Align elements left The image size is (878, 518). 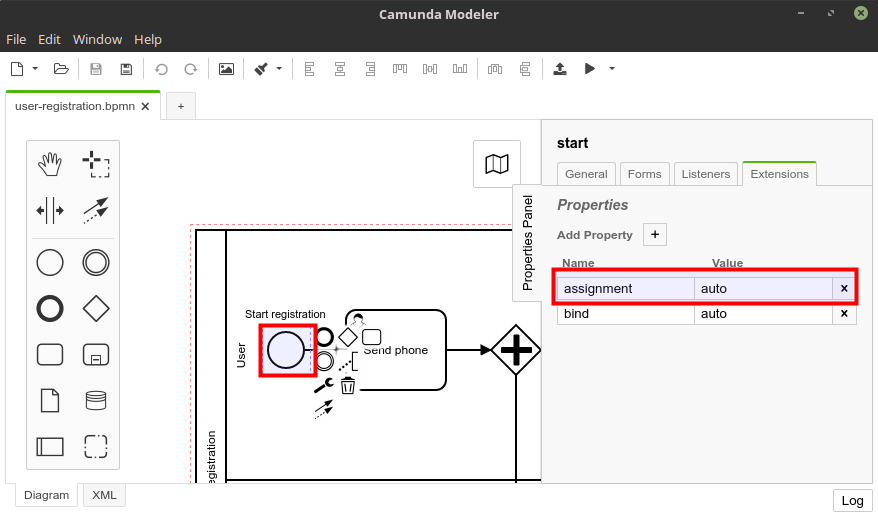click(310, 69)
